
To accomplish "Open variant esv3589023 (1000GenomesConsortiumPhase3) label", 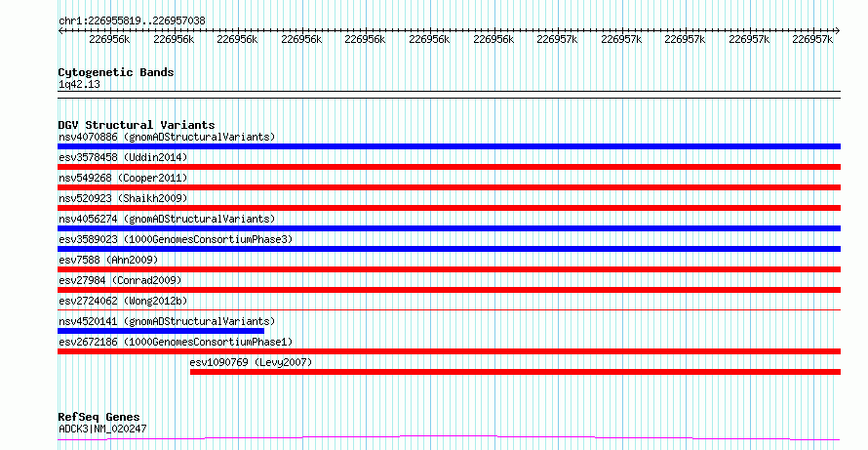I will pos(176,239).
